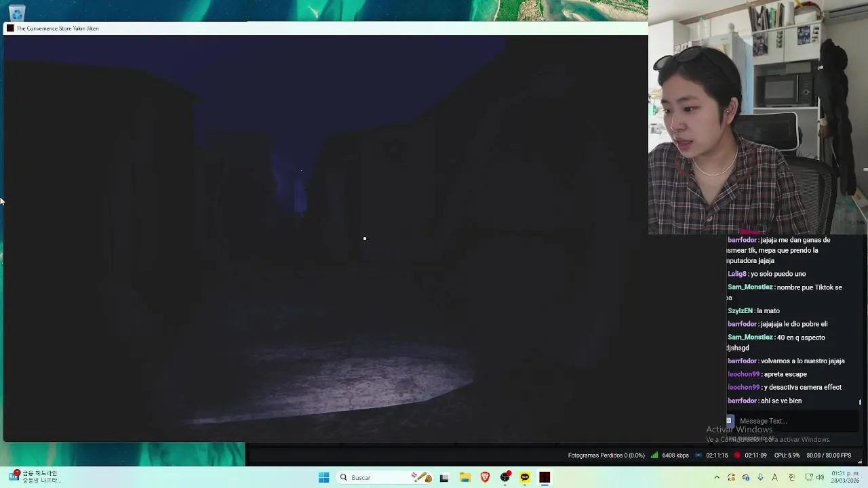Viewport: 868px width, 488px height.
Task: Click the CPU: 5.9% status entry
Action: coord(787,455)
